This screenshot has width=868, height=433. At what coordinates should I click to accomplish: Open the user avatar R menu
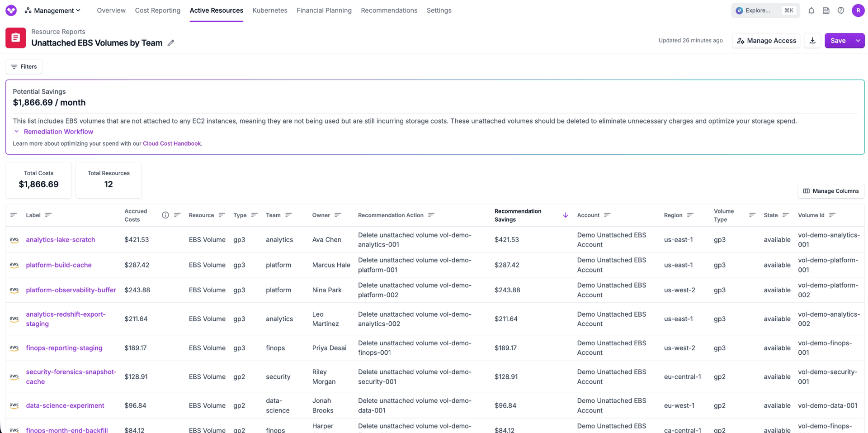(858, 10)
